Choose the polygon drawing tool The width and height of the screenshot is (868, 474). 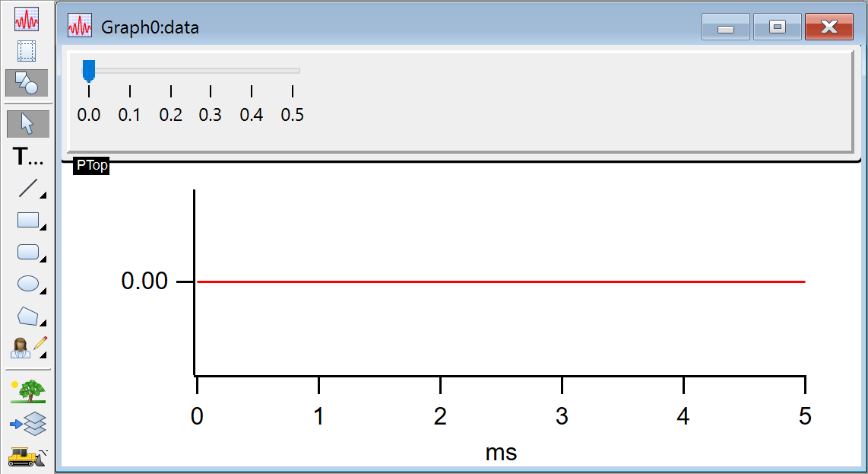pos(28,316)
